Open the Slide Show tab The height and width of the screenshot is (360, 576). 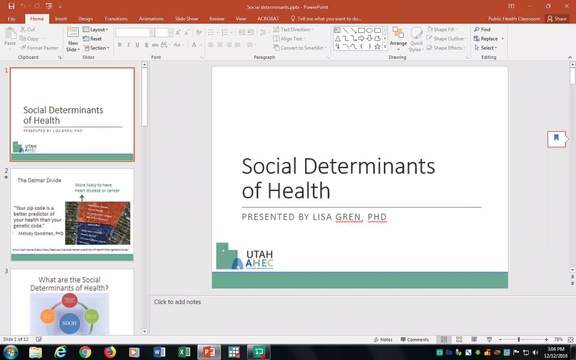[x=186, y=18]
